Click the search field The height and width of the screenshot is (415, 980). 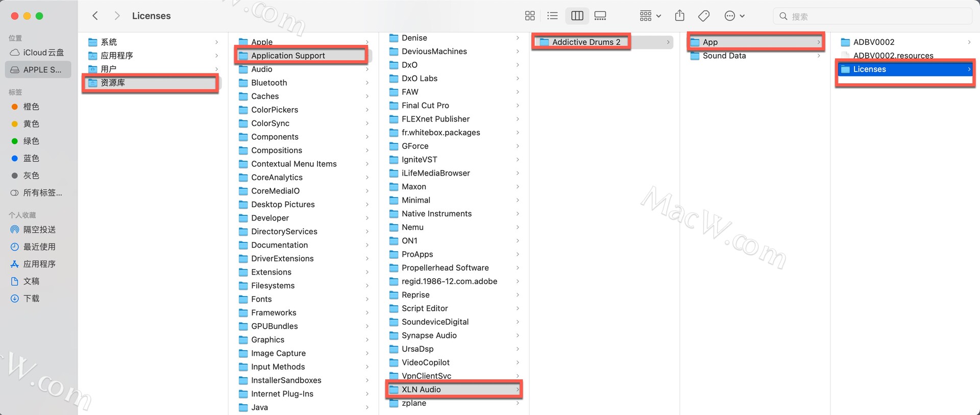(x=872, y=16)
